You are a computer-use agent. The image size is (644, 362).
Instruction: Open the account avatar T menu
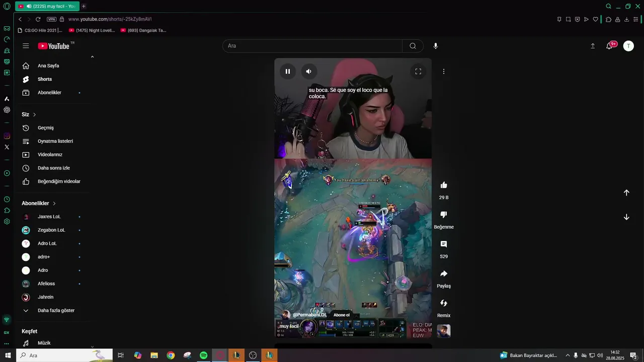(628, 46)
